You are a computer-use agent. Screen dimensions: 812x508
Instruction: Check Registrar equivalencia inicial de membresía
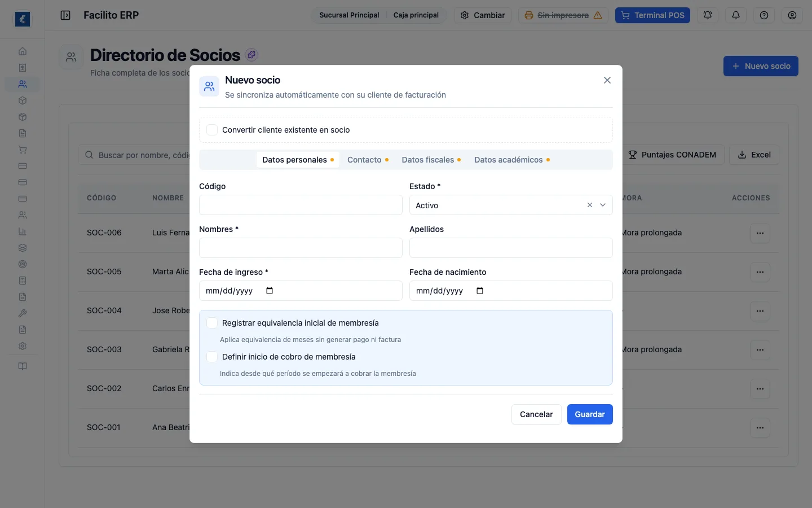point(212,323)
